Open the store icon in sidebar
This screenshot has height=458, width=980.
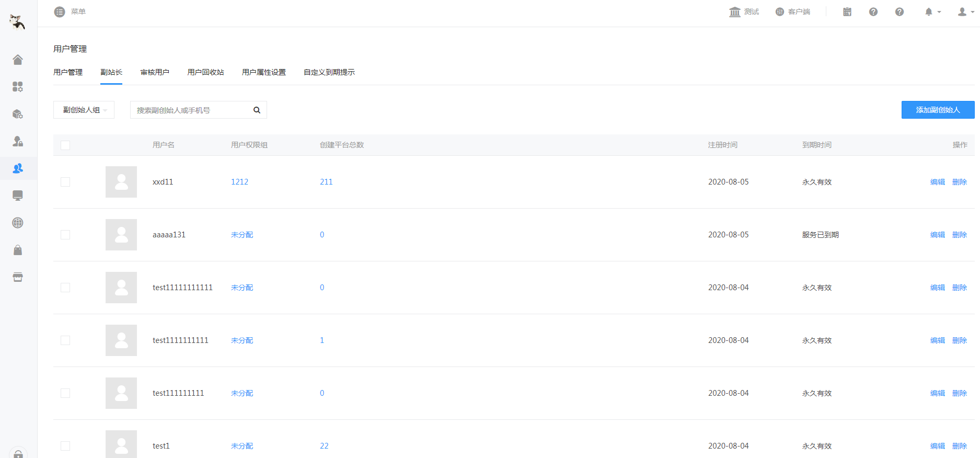tap(18, 277)
